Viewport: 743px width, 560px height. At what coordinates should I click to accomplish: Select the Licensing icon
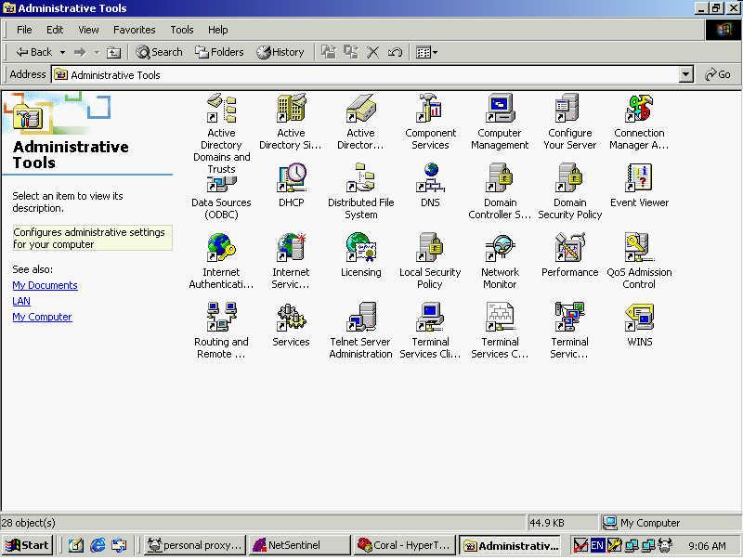tap(360, 249)
